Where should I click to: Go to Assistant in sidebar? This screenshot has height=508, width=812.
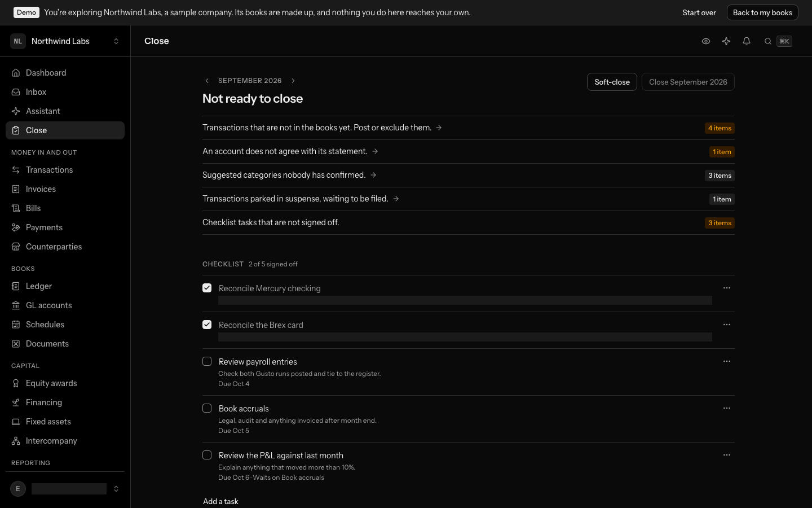pos(65,111)
